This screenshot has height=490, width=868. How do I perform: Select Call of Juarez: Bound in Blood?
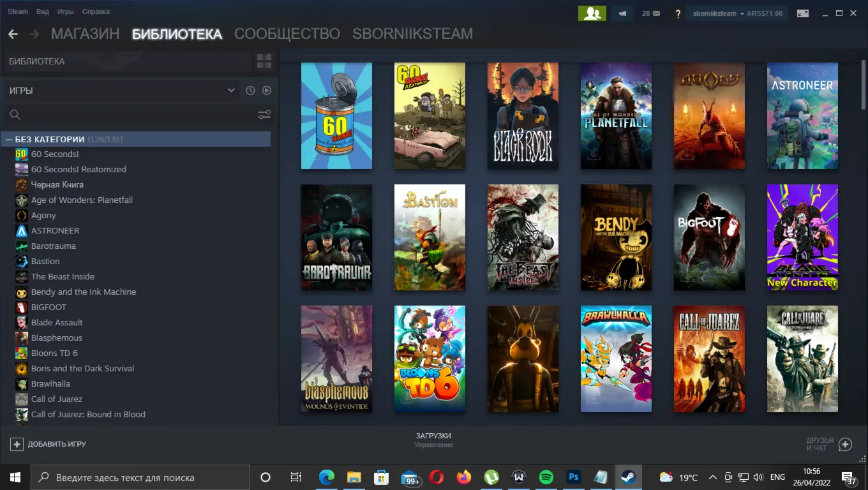coord(88,414)
